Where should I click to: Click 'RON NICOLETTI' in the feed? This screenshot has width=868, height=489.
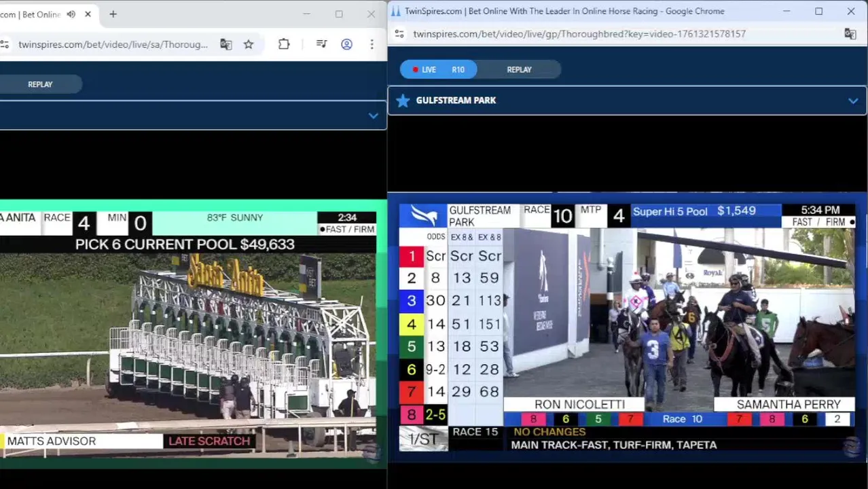tap(579, 405)
